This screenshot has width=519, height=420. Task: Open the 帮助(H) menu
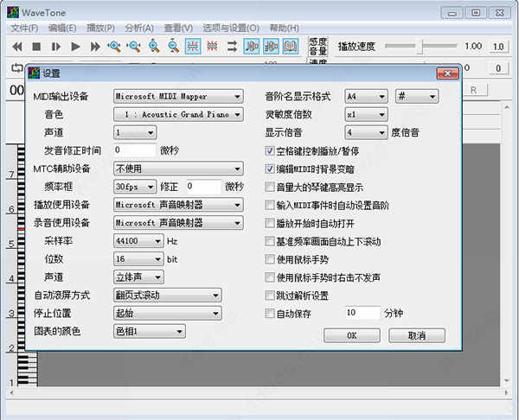click(x=284, y=29)
